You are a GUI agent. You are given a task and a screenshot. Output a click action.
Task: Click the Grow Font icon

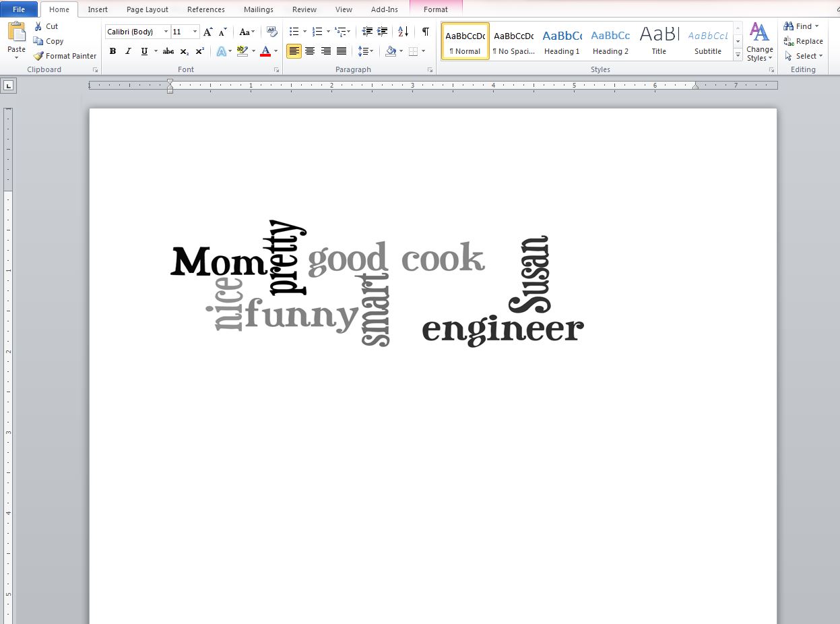[208, 32]
